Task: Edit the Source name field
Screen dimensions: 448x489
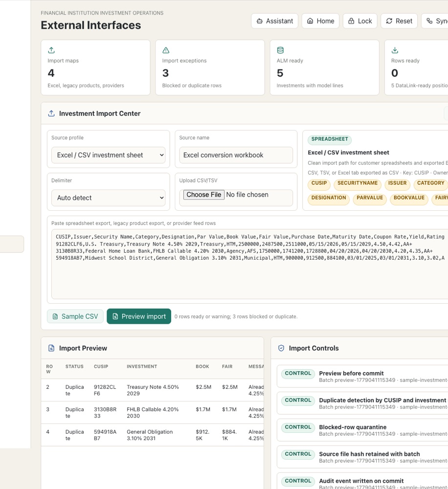Action: point(236,155)
